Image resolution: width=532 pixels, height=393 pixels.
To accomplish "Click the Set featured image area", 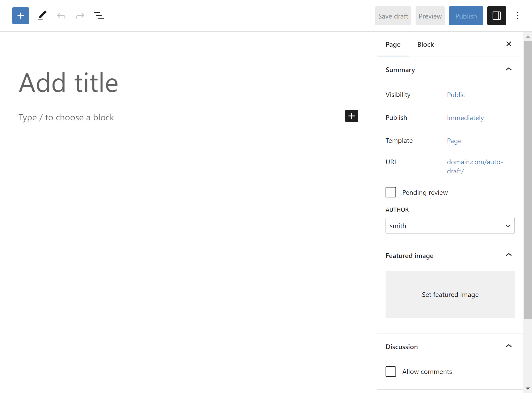I will (450, 294).
